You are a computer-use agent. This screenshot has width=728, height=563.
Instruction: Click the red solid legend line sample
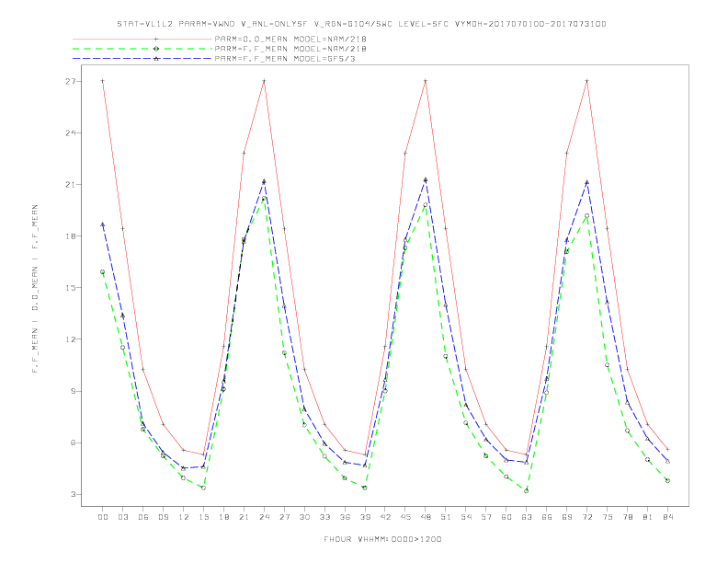pos(142,39)
